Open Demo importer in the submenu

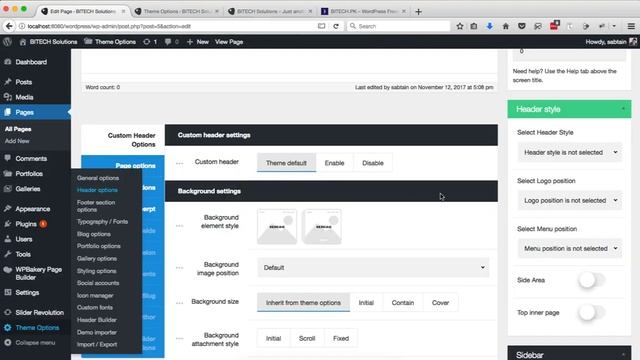coord(97,332)
